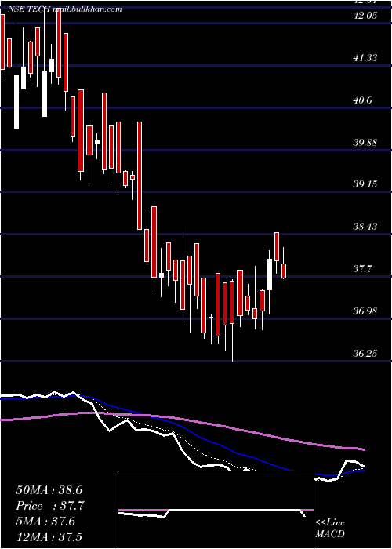Click the 50MA : 38.6 legend text

click(x=49, y=490)
